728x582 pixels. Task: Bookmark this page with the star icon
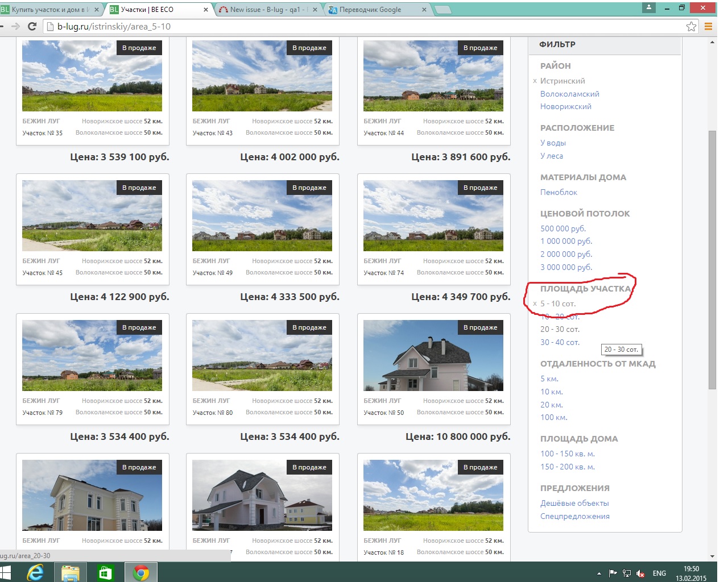click(x=691, y=27)
